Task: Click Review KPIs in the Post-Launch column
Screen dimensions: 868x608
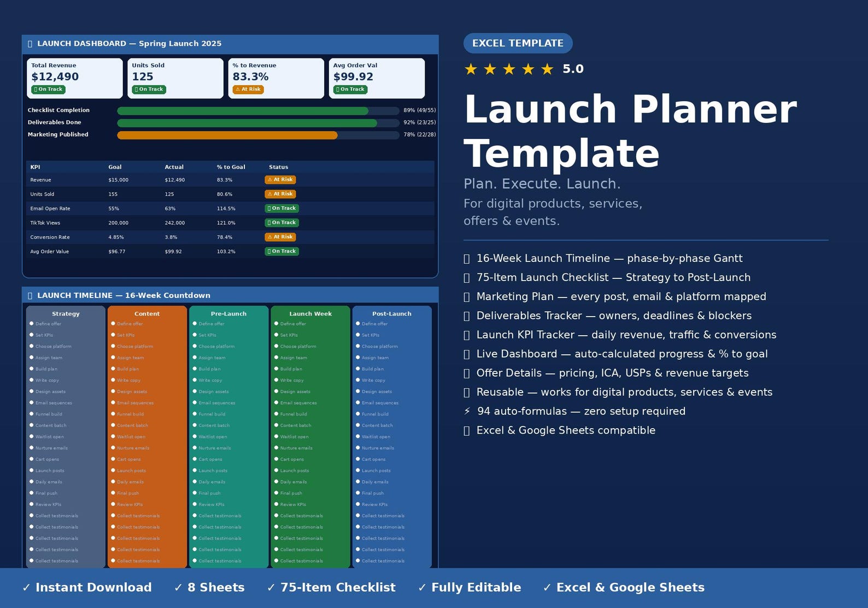Action: point(374,505)
